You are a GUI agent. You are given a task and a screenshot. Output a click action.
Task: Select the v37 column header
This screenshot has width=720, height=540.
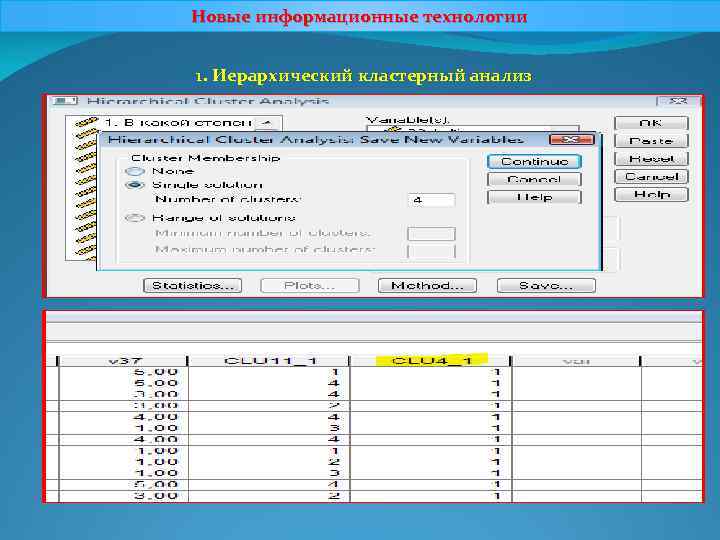coord(123,361)
